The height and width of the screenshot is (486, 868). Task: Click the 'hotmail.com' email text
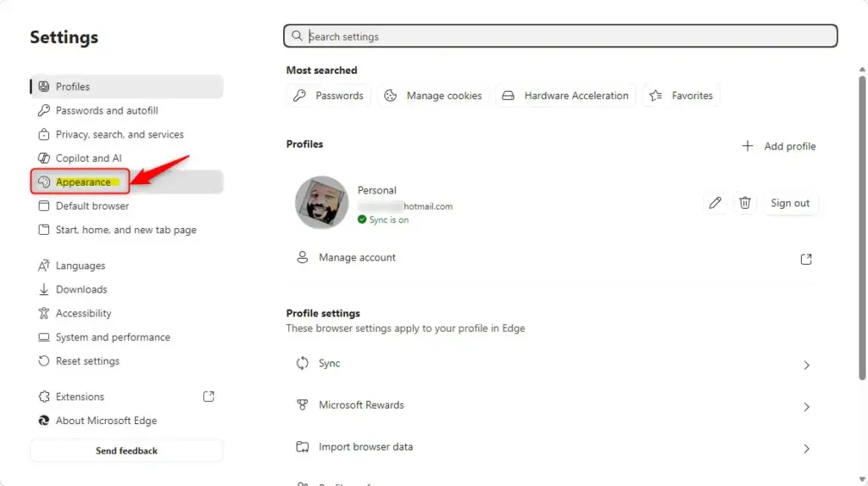(428, 206)
